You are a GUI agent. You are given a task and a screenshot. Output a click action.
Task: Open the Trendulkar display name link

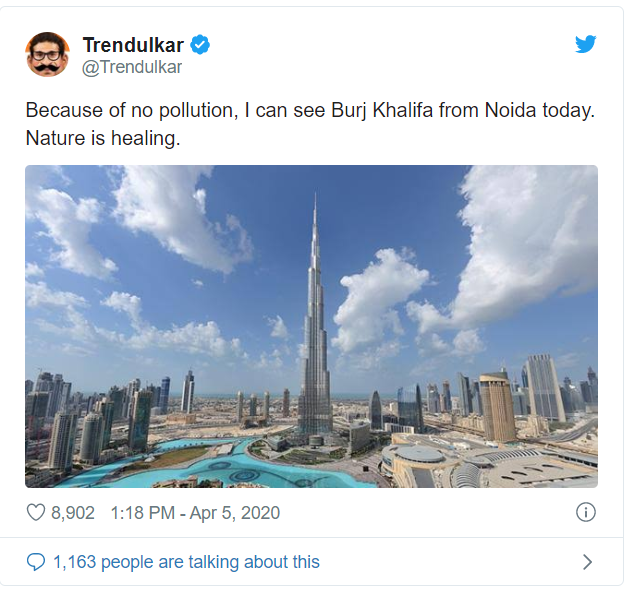point(134,45)
